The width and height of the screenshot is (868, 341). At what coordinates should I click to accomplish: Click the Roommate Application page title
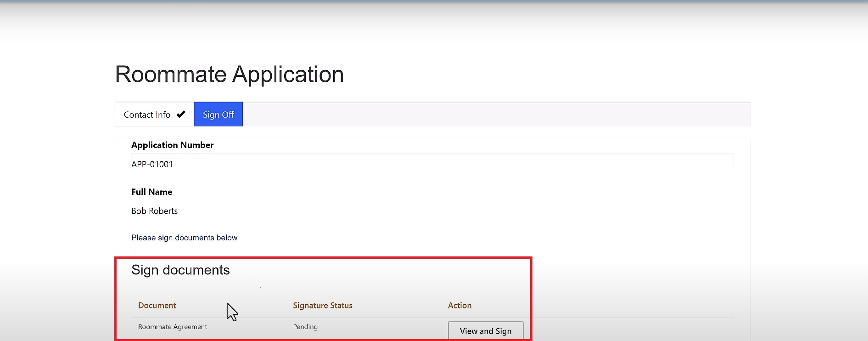[229, 74]
